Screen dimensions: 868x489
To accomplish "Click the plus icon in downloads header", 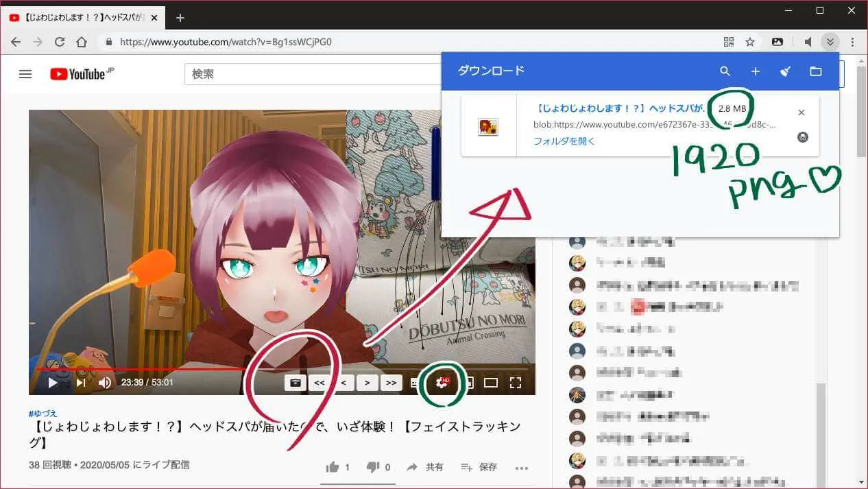I will coord(755,71).
